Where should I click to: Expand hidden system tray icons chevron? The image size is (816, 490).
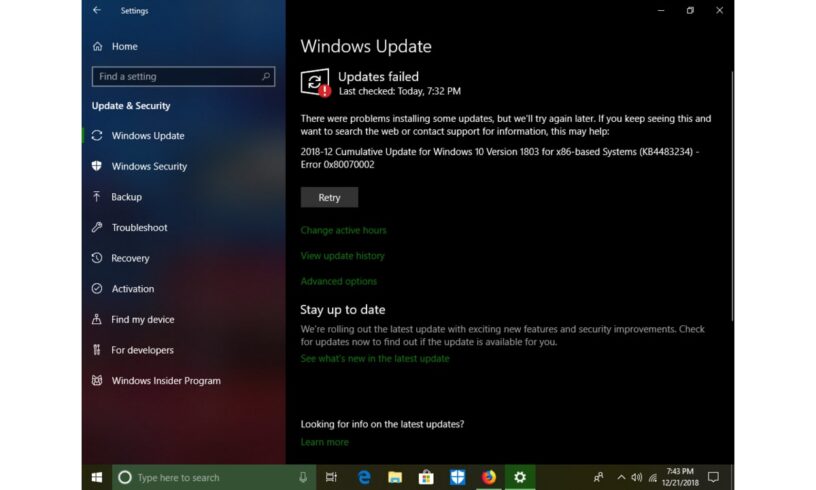coord(621,478)
